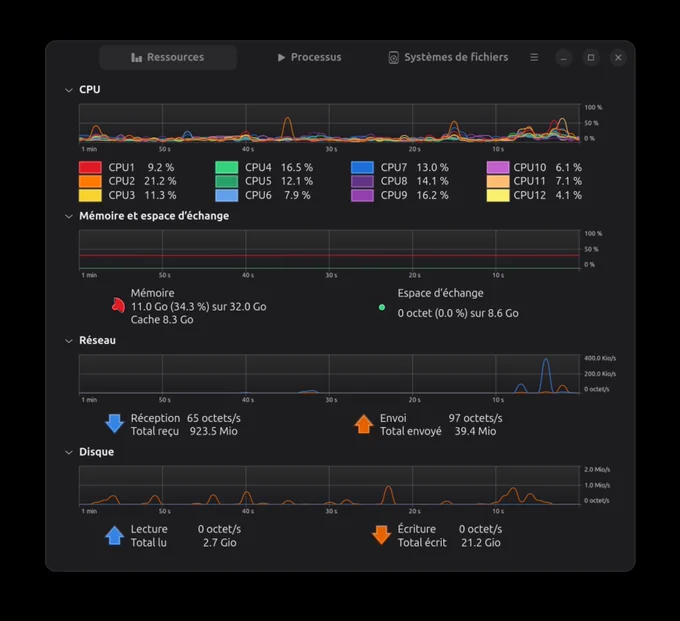Switch to the Ressources tab
The height and width of the screenshot is (621, 680).
[168, 57]
